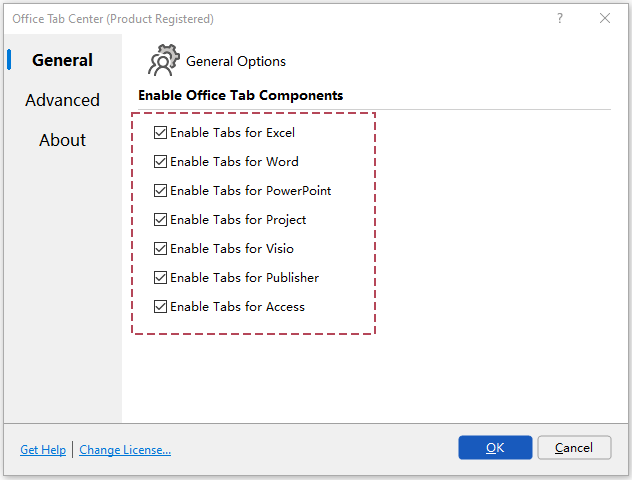The image size is (632, 480).
Task: Confirm settings with OK button
Action: click(495, 448)
